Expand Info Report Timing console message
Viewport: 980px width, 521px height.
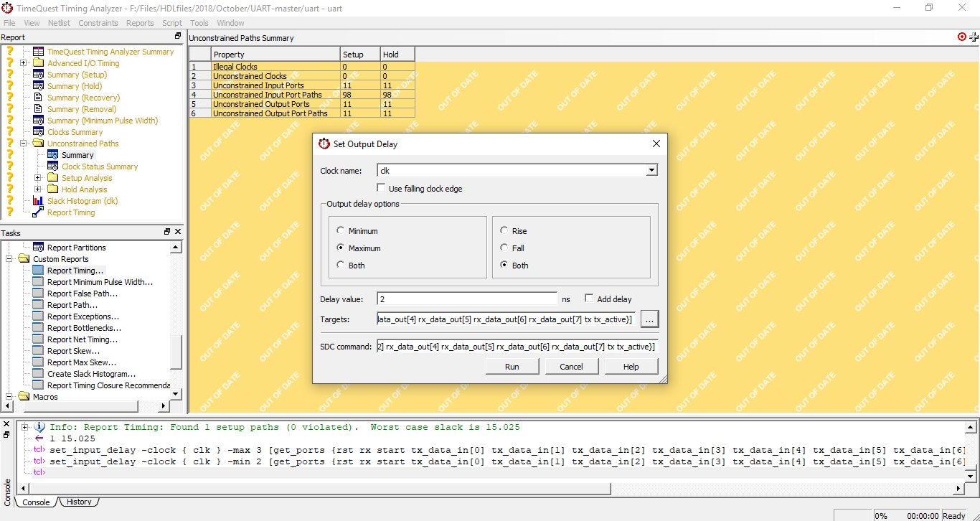[25, 427]
